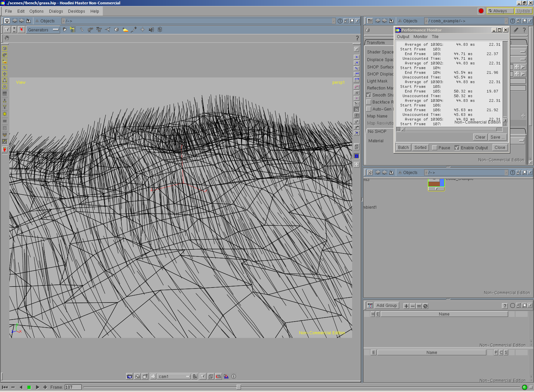Open the Always update mode dropdown

coord(500,11)
